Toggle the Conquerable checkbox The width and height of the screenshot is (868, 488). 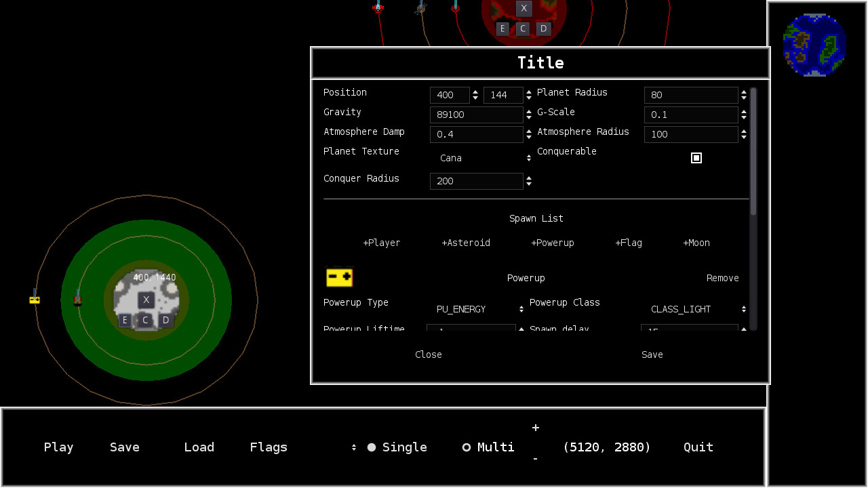point(696,158)
